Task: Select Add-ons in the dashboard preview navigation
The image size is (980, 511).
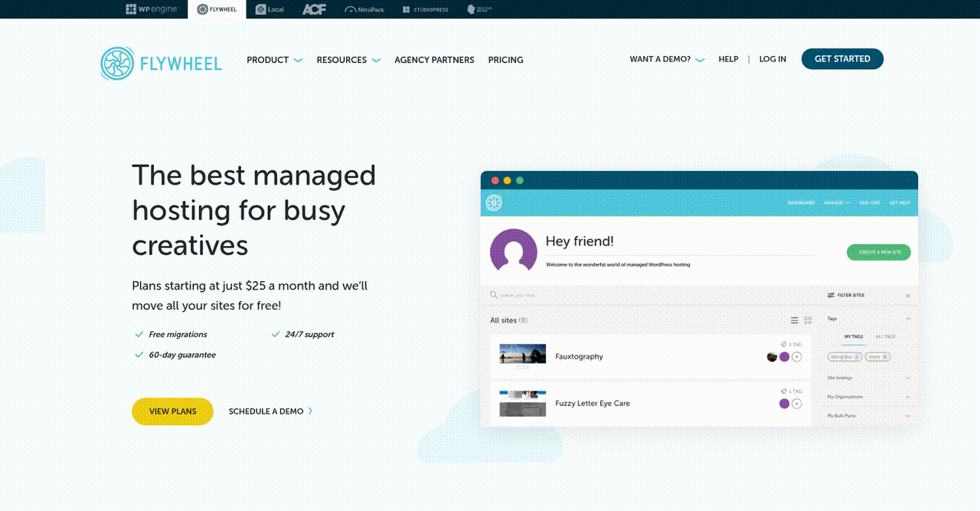Action: pyautogui.click(x=869, y=203)
